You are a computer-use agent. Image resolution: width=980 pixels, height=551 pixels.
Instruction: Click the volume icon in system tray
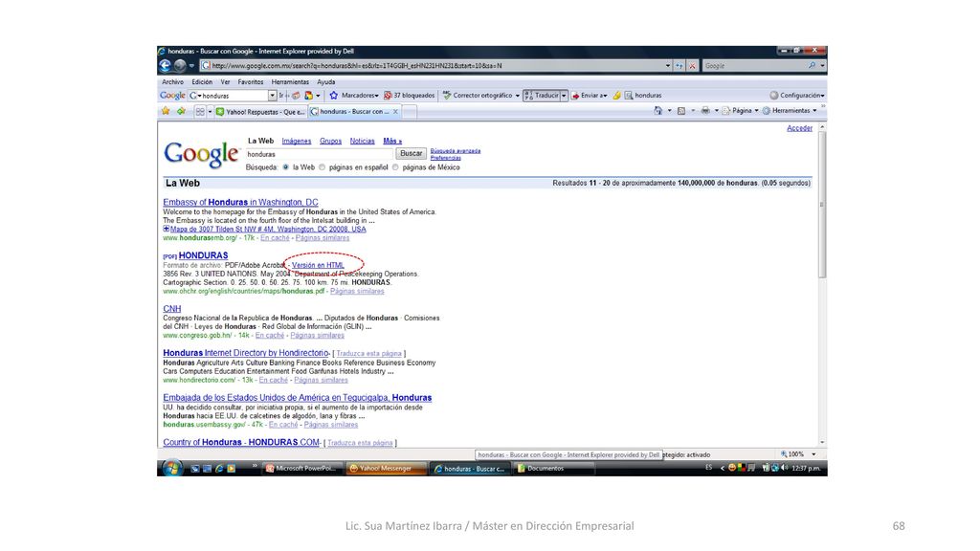coord(784,467)
